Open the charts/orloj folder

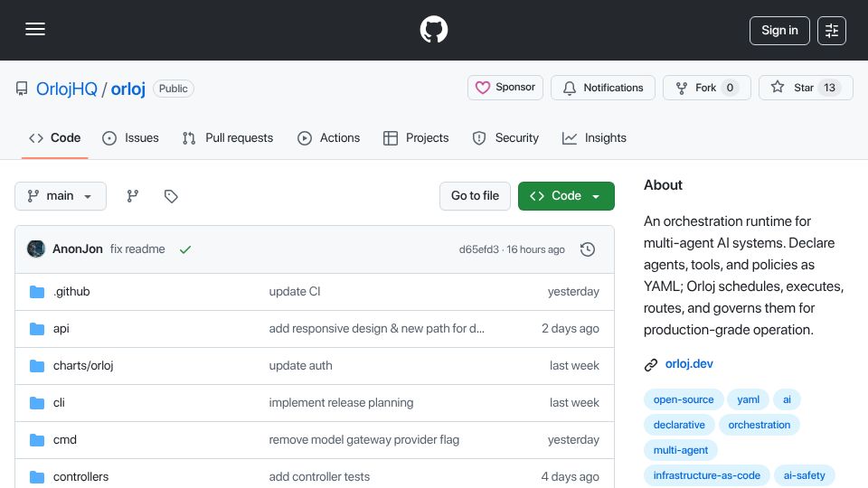coord(83,366)
